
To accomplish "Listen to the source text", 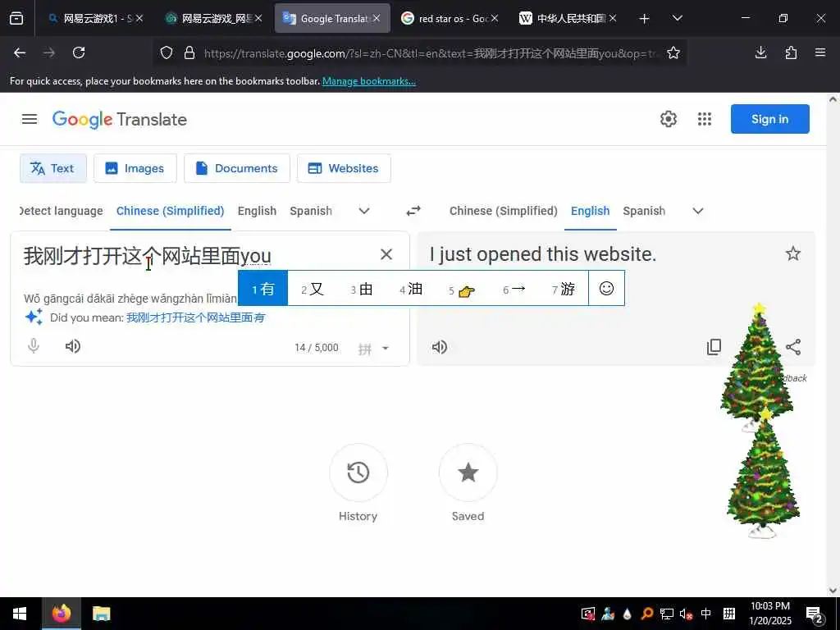I will 73,346.
